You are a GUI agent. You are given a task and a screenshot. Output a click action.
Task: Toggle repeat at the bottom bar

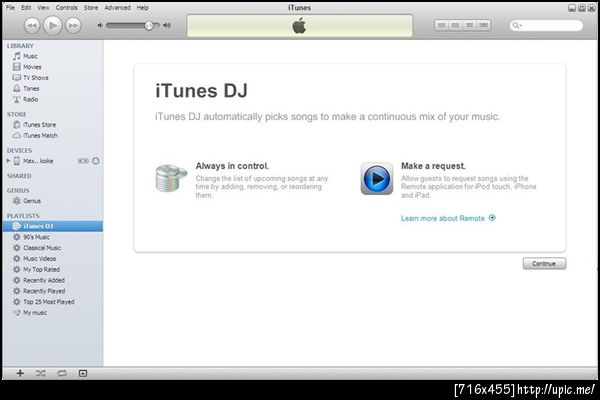(62, 373)
